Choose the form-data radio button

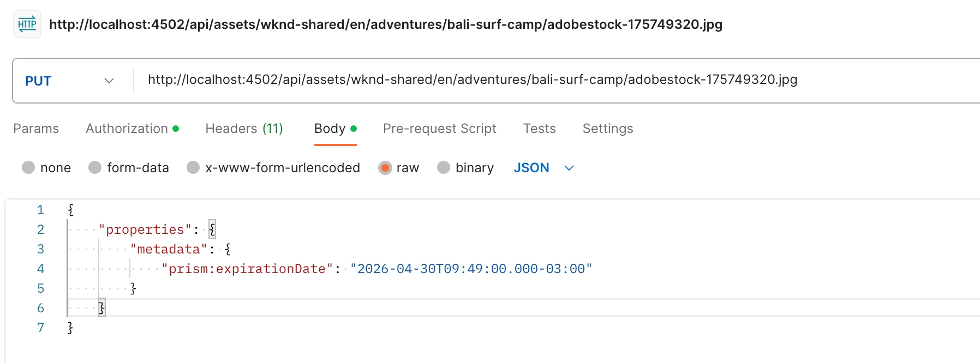coord(95,168)
